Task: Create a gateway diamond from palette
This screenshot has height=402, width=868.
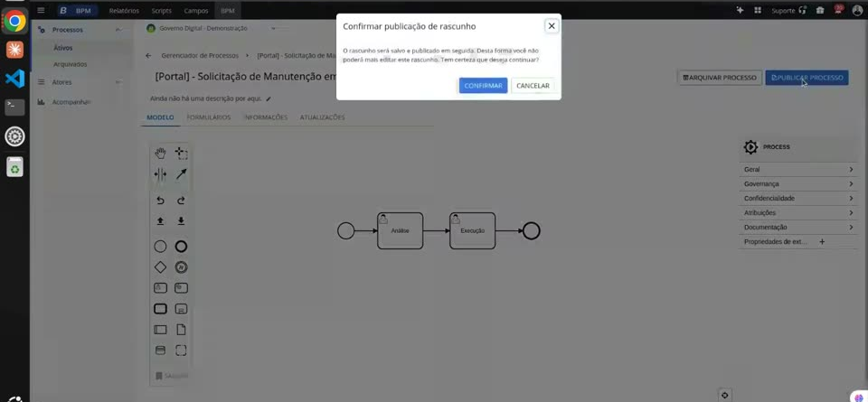Action: pyautogui.click(x=160, y=267)
